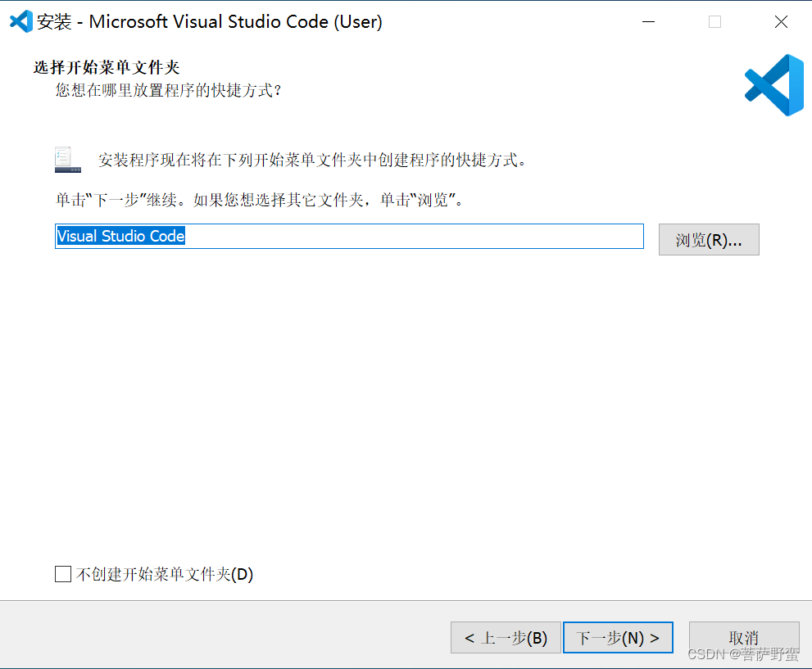
Task: Click the Visual Studio Code folder name field
Action: coord(349,237)
